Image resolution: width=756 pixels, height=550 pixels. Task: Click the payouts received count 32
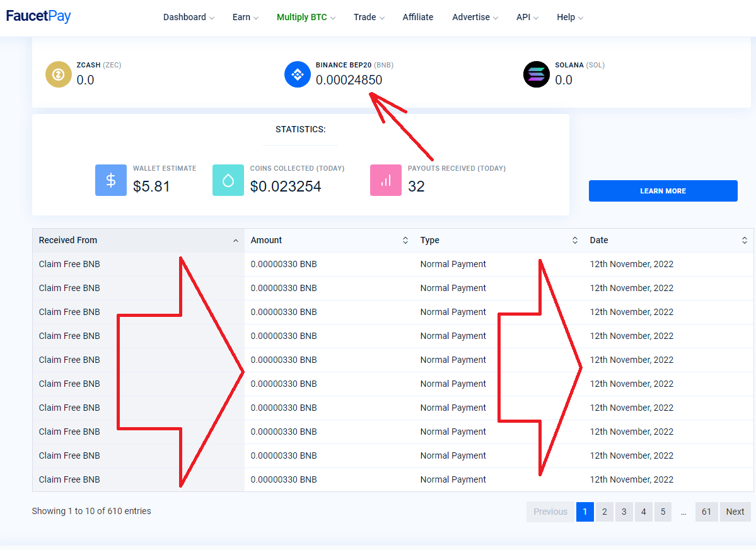pyautogui.click(x=416, y=186)
